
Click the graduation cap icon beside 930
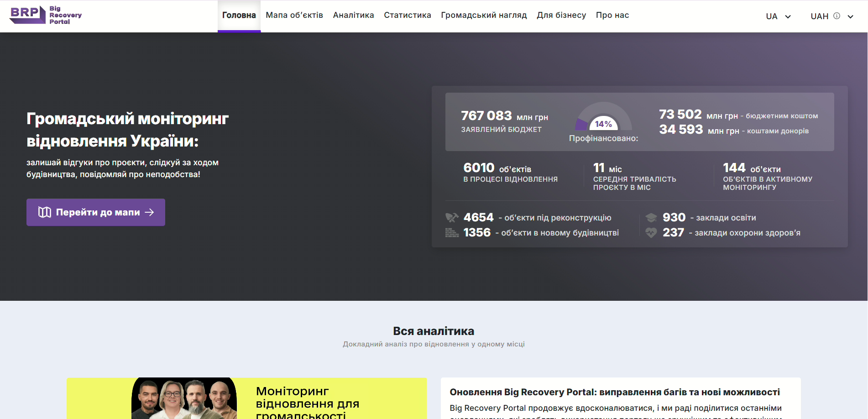[x=651, y=218]
